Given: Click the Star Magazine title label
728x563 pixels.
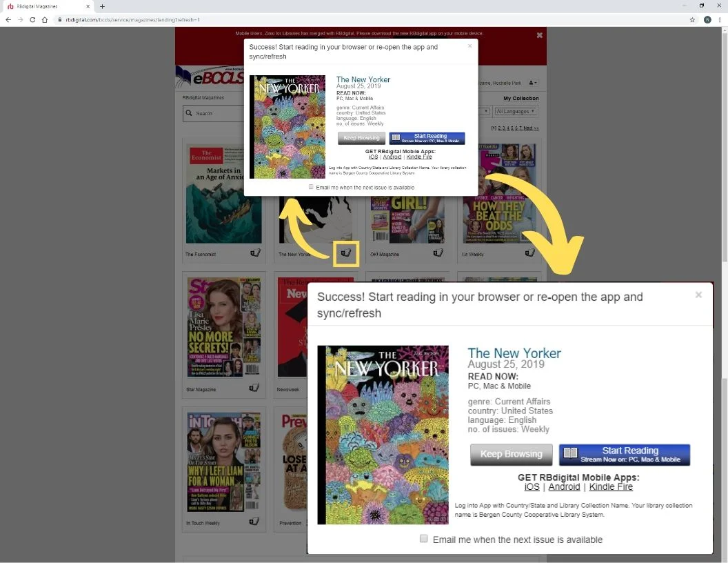Looking at the screenshot, I should [201, 389].
